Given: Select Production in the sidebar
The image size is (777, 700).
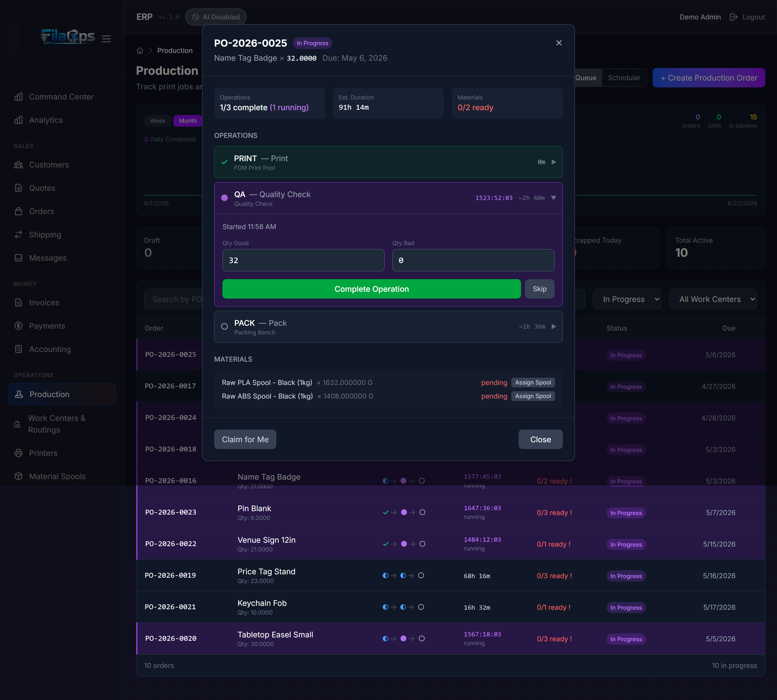Looking at the screenshot, I should pyautogui.click(x=62, y=394).
